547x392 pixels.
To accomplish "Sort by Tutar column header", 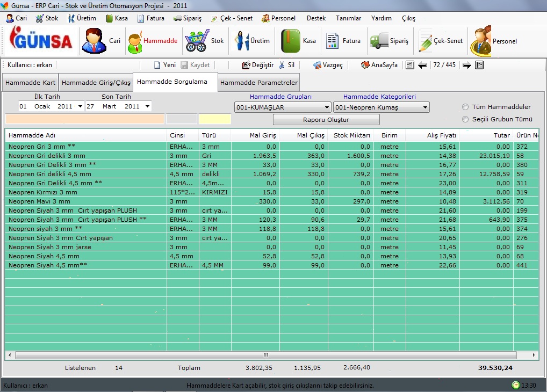I will pos(487,135).
